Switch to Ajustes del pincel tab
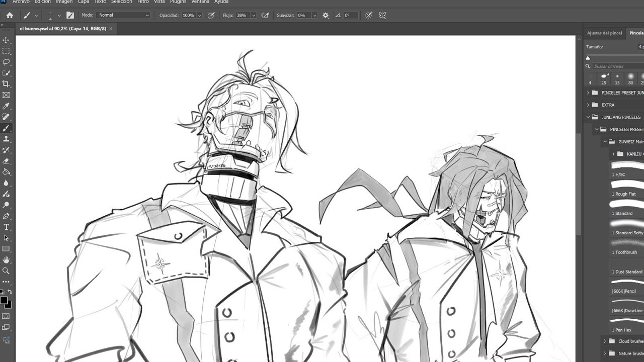 click(x=604, y=33)
